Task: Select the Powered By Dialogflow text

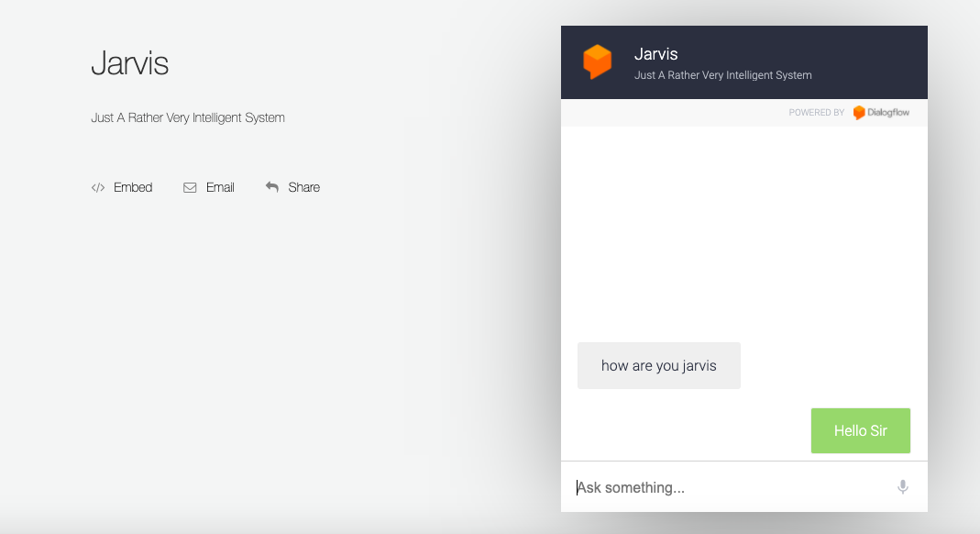Action: pyautogui.click(x=814, y=112)
